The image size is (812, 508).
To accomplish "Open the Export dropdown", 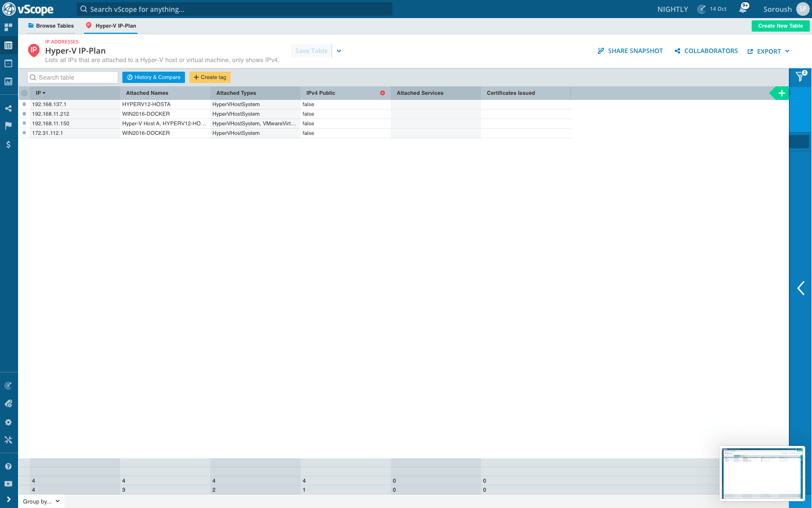I will pos(769,51).
